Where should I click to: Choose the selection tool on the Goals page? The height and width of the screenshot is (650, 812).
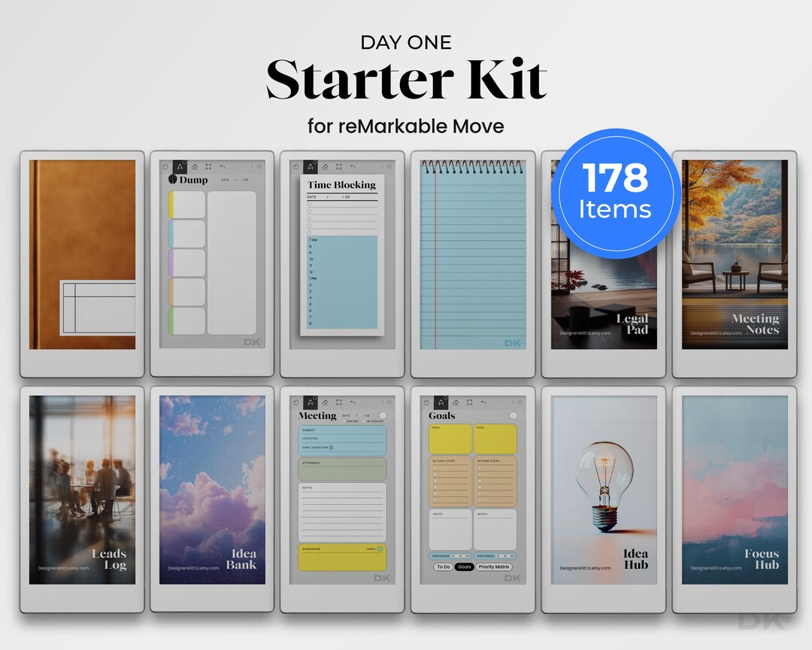(x=469, y=402)
